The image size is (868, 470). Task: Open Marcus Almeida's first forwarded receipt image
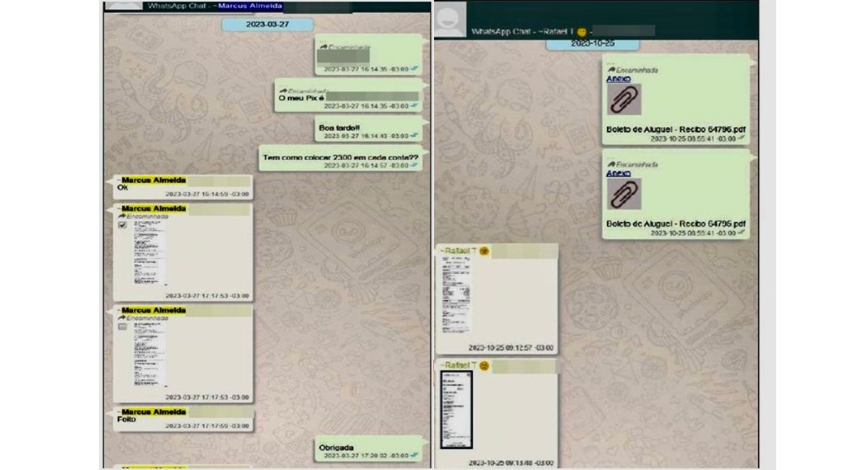click(149, 255)
